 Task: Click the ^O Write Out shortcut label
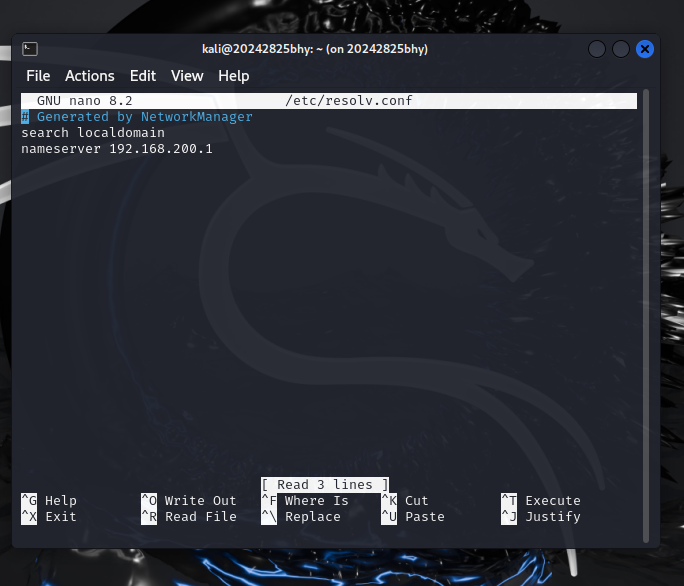188,500
